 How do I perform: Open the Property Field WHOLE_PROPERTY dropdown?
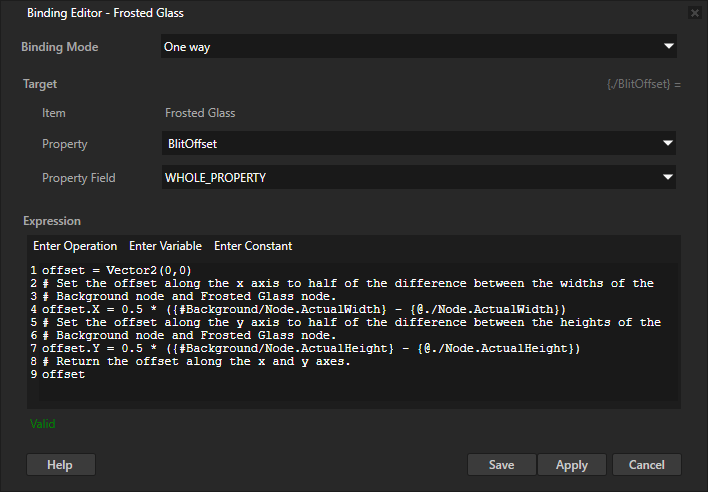[419, 177]
